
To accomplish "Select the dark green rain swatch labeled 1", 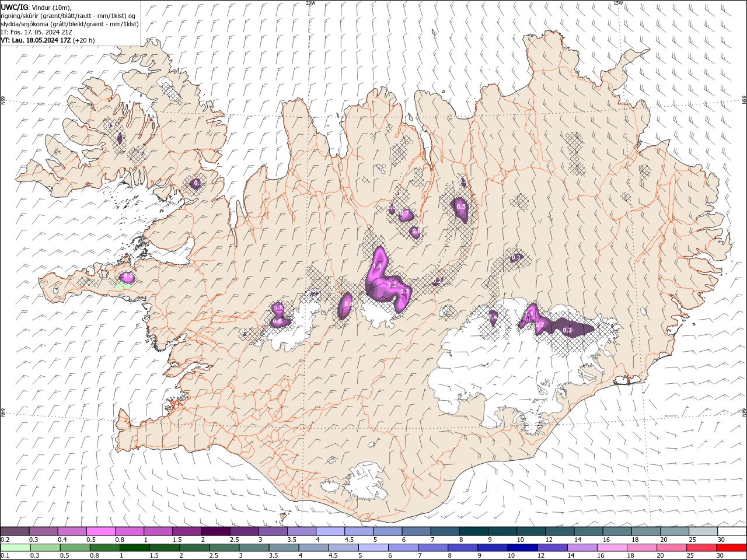I will point(134,548).
